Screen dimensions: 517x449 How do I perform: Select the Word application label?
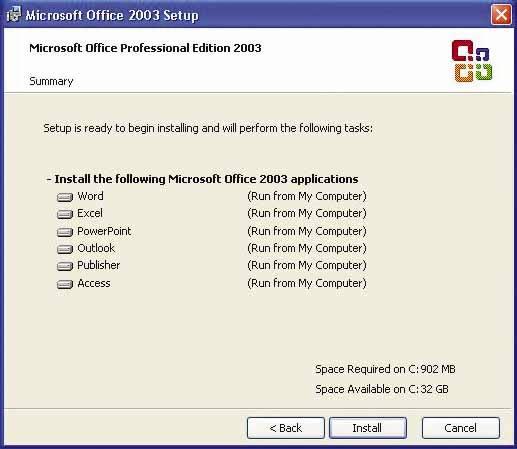tap(90, 196)
